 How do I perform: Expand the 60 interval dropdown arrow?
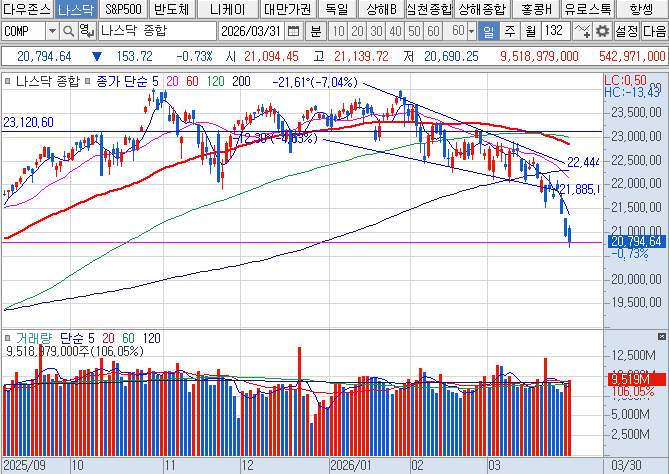coord(471,31)
